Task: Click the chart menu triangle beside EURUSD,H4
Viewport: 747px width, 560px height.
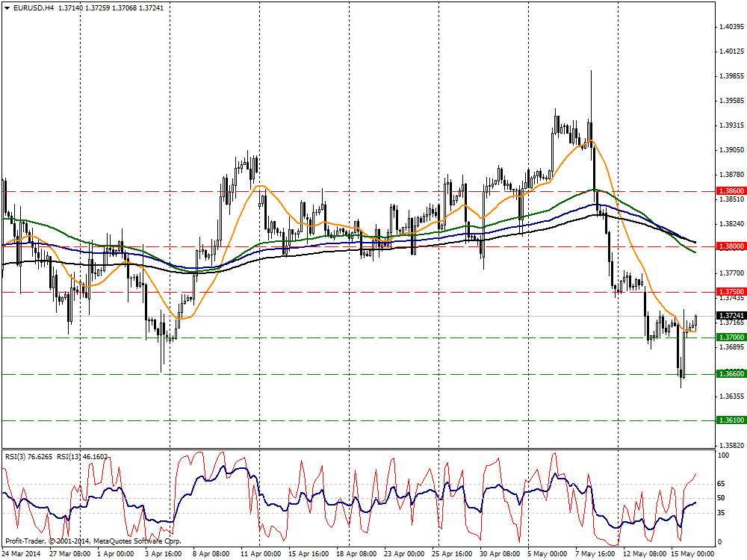Action: [x=7, y=8]
